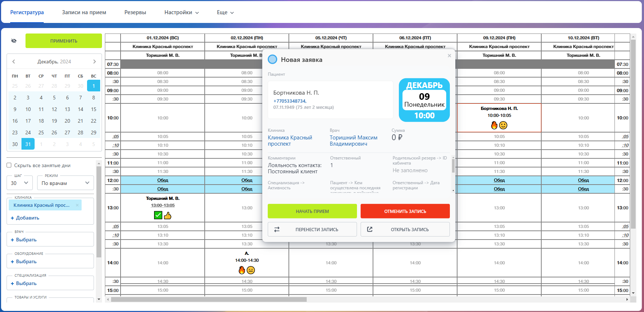Click the fire icon in 14:00-14:30 appointment
Image resolution: width=644 pixels, height=312 pixels.
point(242,270)
